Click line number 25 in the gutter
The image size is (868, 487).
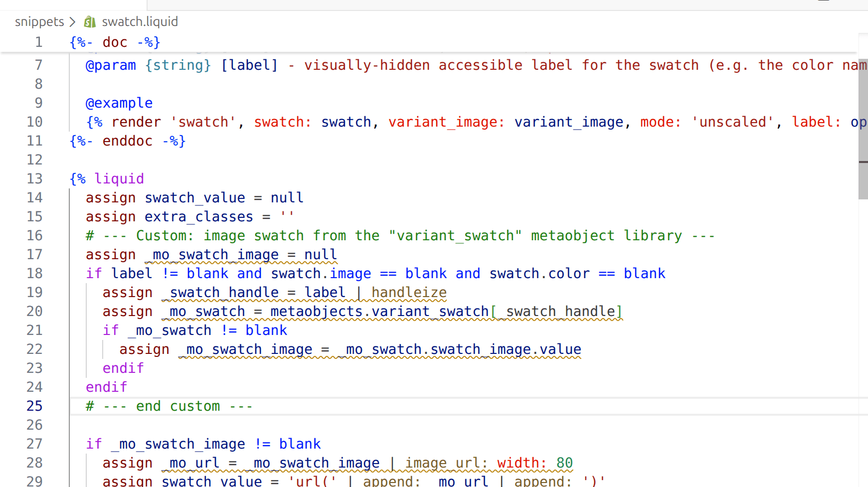point(34,406)
